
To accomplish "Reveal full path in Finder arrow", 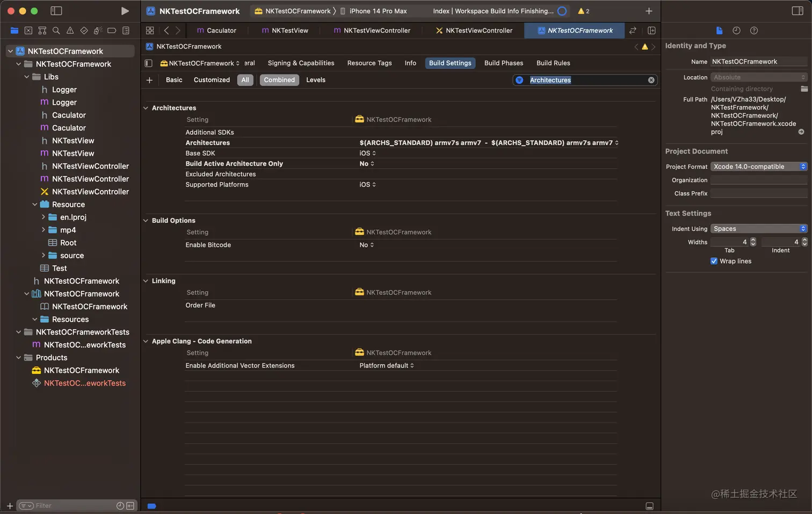I will click(x=801, y=132).
